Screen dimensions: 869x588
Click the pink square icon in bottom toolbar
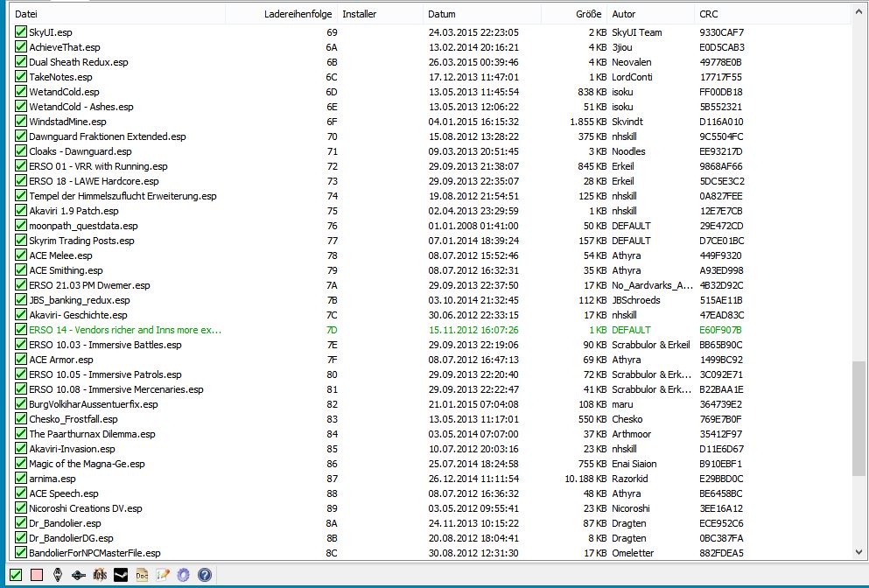coord(37,575)
